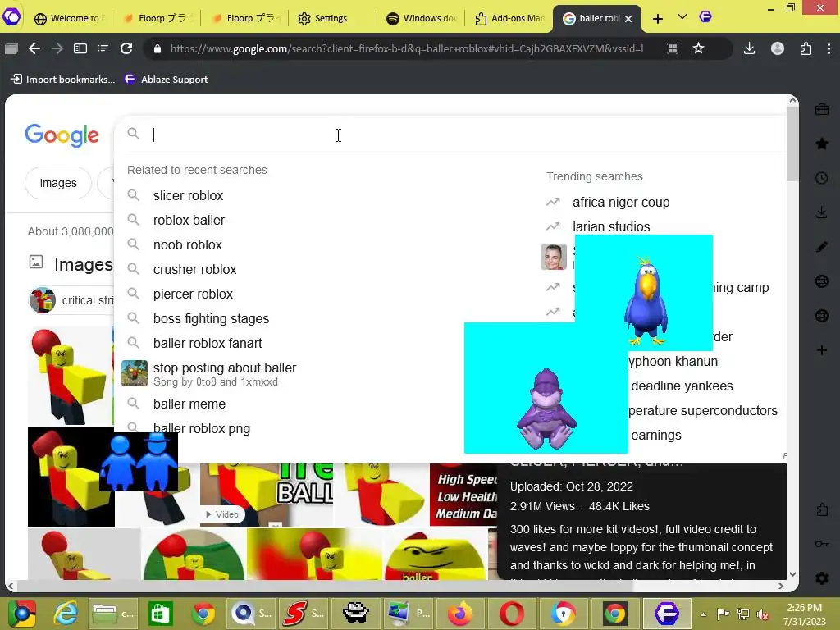Viewport: 840px width, 630px height.
Task: Open sidebar bookmarks star panel
Action: point(822,144)
